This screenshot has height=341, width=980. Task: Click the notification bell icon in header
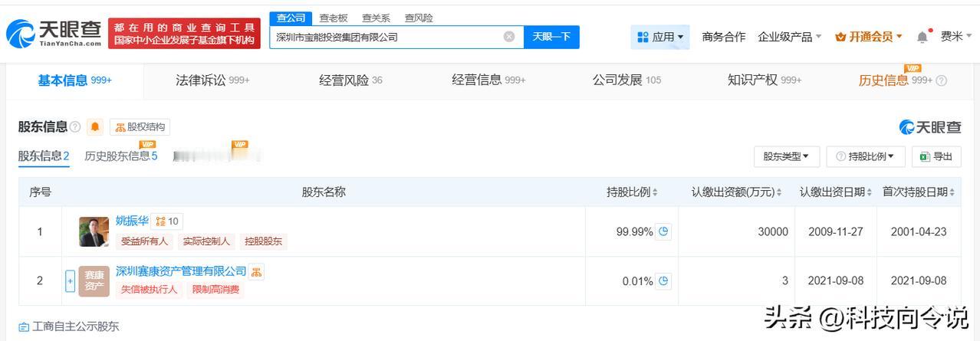[x=922, y=37]
